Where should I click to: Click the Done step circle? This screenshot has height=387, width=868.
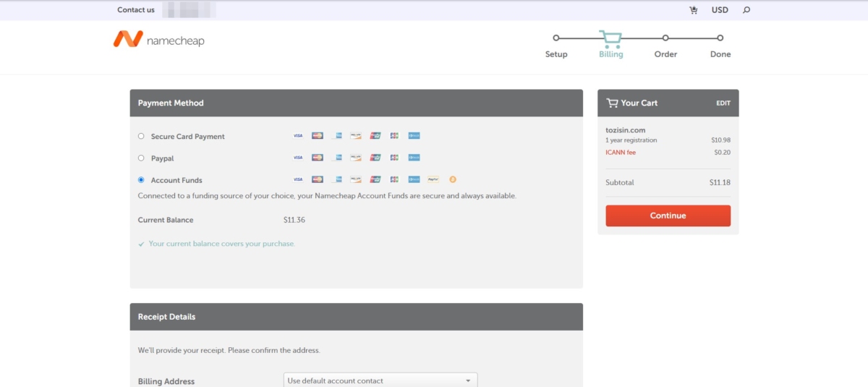pyautogui.click(x=720, y=38)
